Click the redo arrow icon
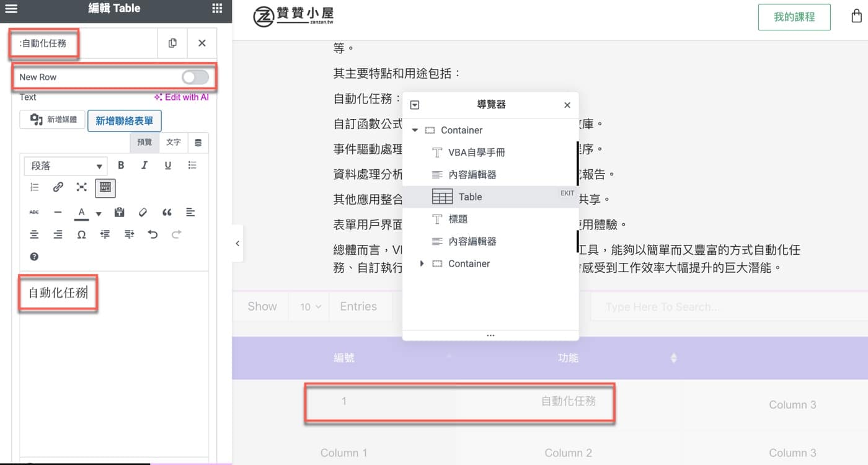Image resolution: width=868 pixels, height=465 pixels. (x=176, y=234)
